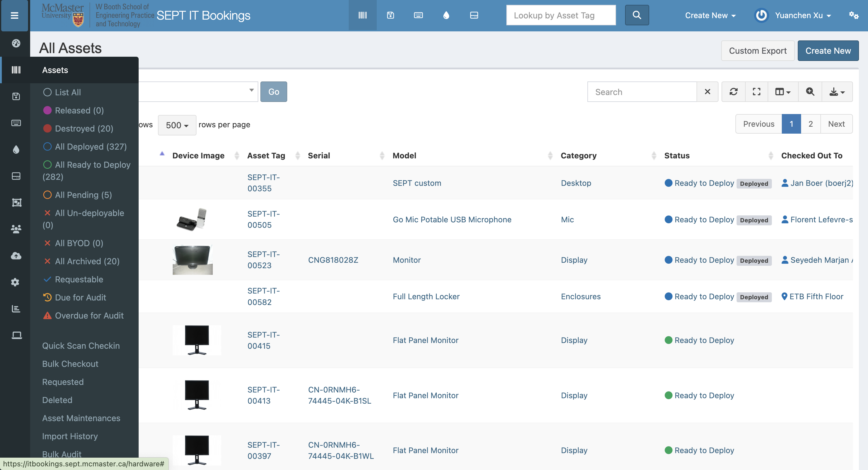Click the consumables droplet icon in top bar

(446, 15)
